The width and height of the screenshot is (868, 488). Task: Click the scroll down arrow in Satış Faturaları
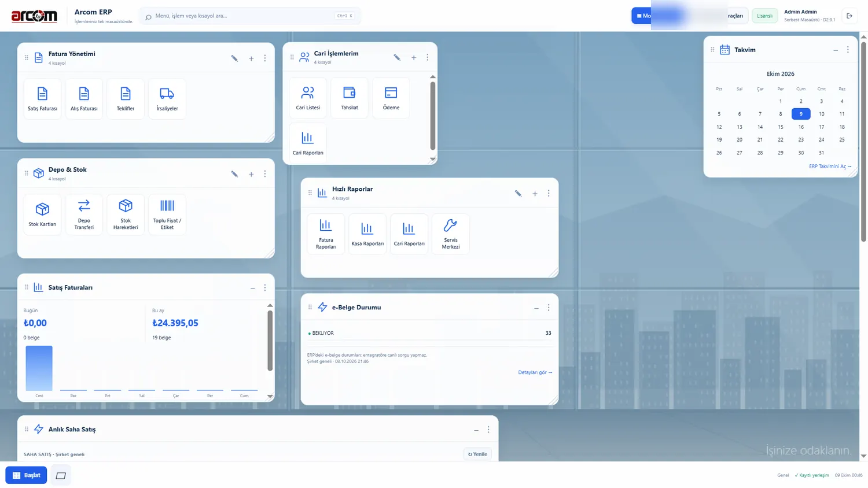(x=270, y=397)
